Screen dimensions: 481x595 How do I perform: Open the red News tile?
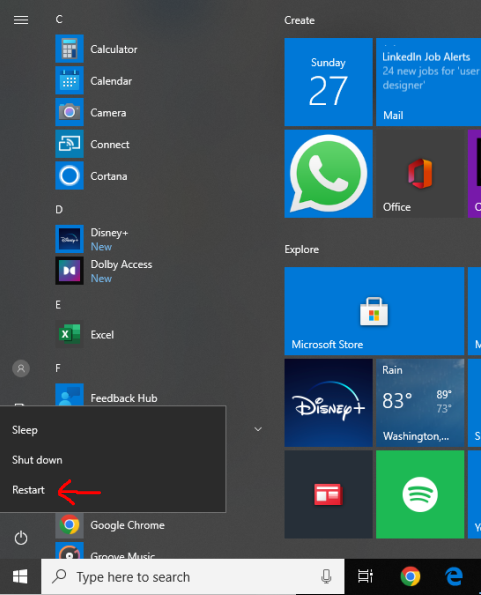(x=329, y=494)
